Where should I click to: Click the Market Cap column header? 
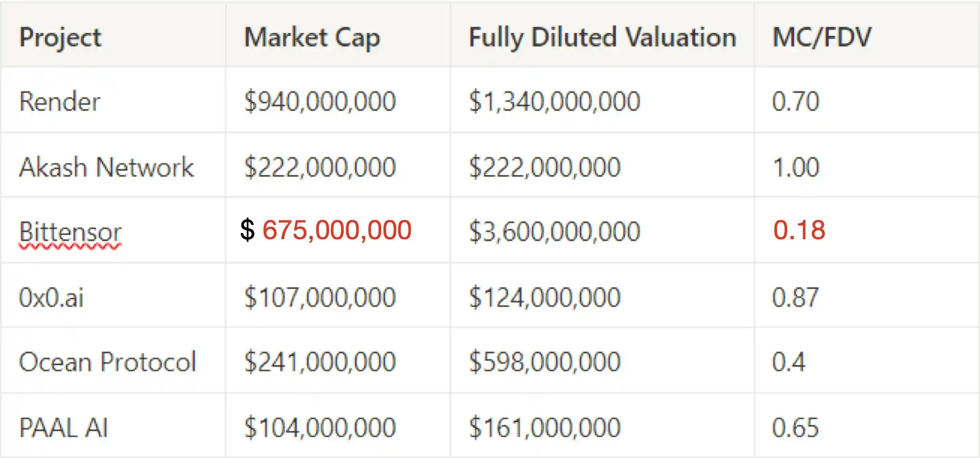pos(312,37)
